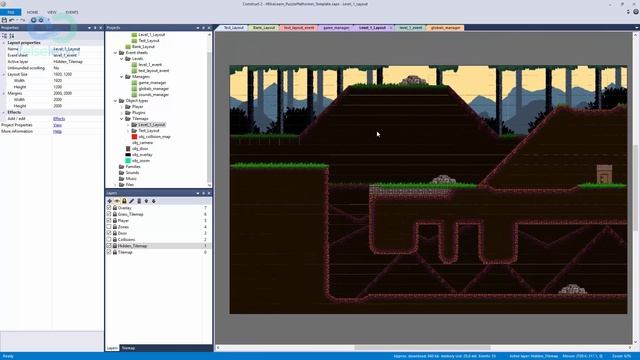Click the Effects link in Properties
Viewport: 640px width, 360px height.
[59, 119]
